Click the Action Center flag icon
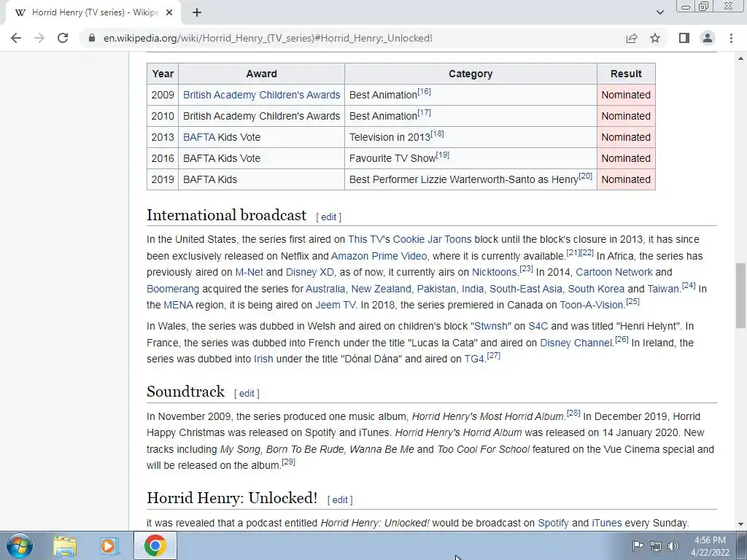This screenshot has width=747, height=560. pos(638,546)
